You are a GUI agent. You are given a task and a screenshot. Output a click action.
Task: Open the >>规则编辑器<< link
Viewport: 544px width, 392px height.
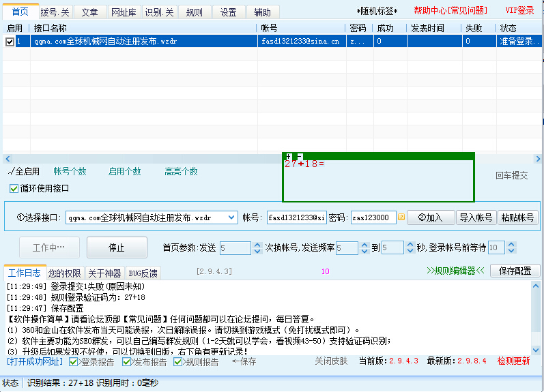coord(455,271)
